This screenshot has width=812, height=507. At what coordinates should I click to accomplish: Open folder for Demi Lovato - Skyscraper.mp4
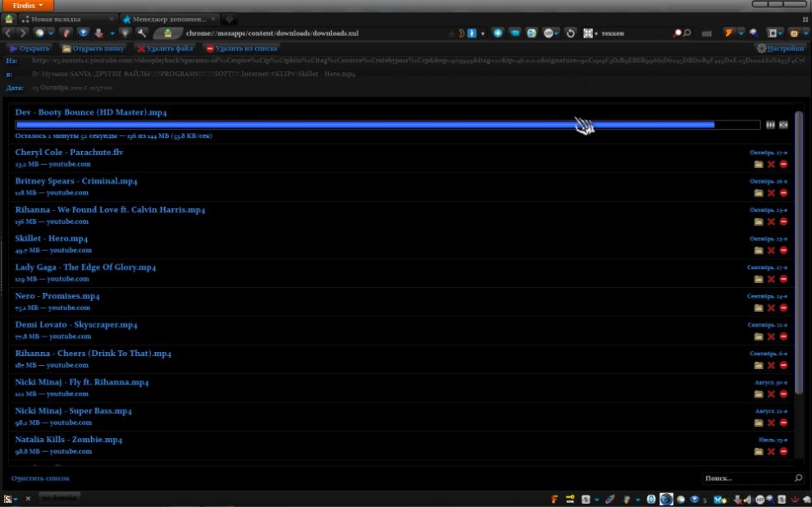pos(759,336)
